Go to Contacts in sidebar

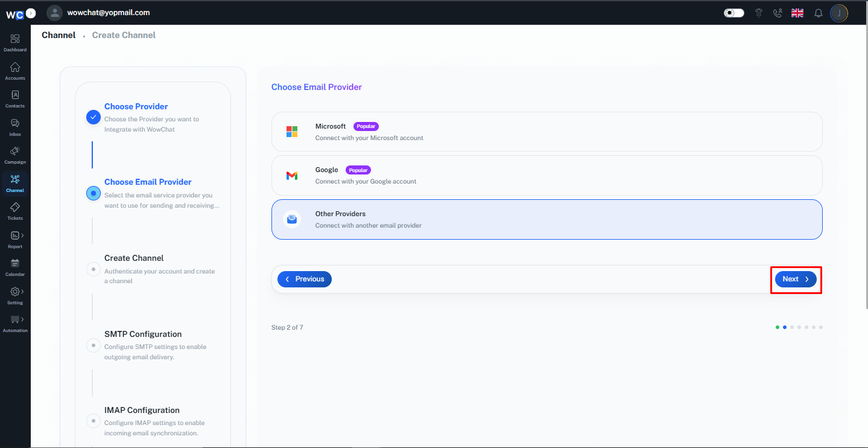click(15, 98)
